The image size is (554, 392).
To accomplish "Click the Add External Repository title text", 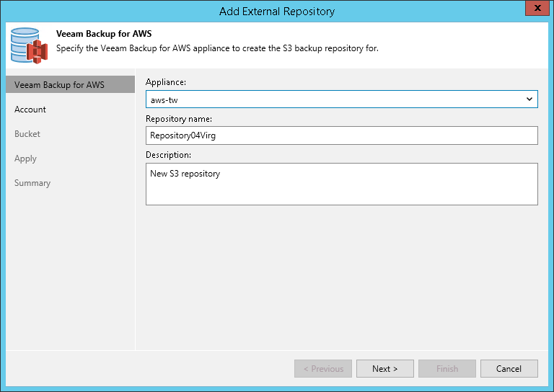I will 277,12.
